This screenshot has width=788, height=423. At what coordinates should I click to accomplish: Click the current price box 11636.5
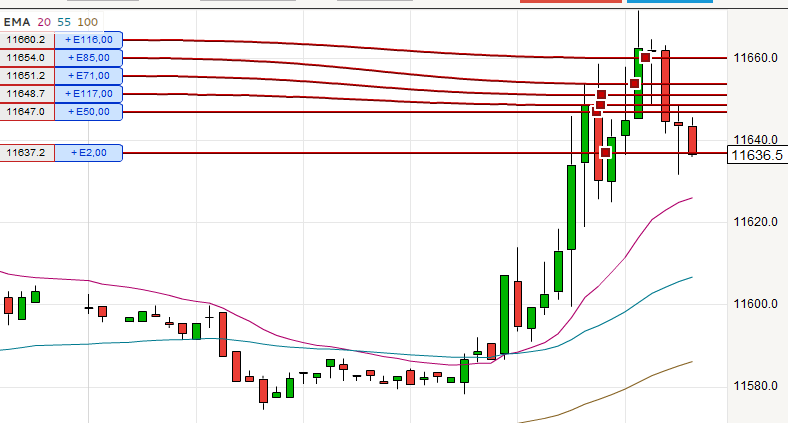point(757,155)
